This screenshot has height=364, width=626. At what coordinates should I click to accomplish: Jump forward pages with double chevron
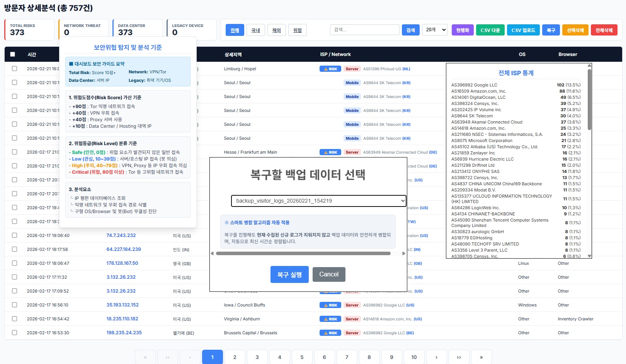[x=459, y=357]
